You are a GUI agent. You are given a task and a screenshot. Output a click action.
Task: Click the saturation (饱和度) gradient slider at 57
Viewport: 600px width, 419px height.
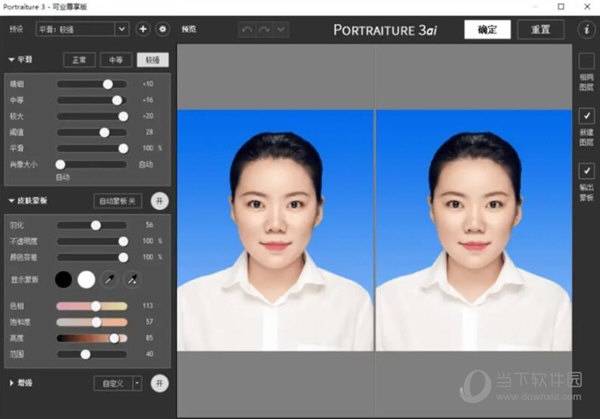click(x=92, y=322)
